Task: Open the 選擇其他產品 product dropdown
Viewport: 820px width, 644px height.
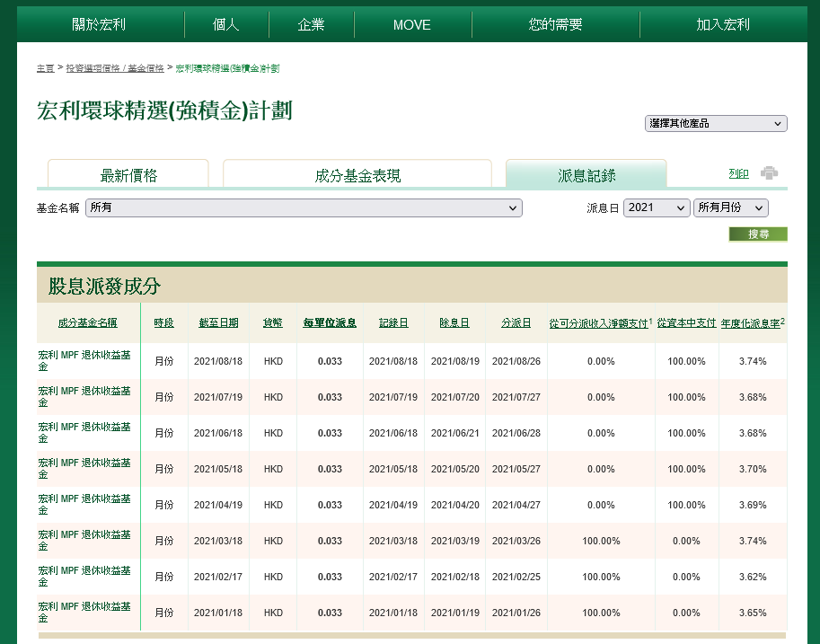Action: click(716, 123)
